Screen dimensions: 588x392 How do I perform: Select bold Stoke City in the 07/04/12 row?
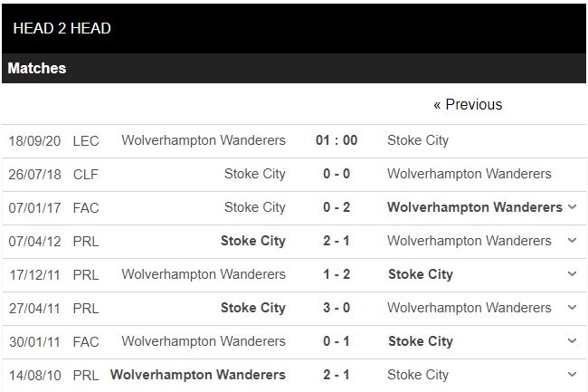pos(253,241)
